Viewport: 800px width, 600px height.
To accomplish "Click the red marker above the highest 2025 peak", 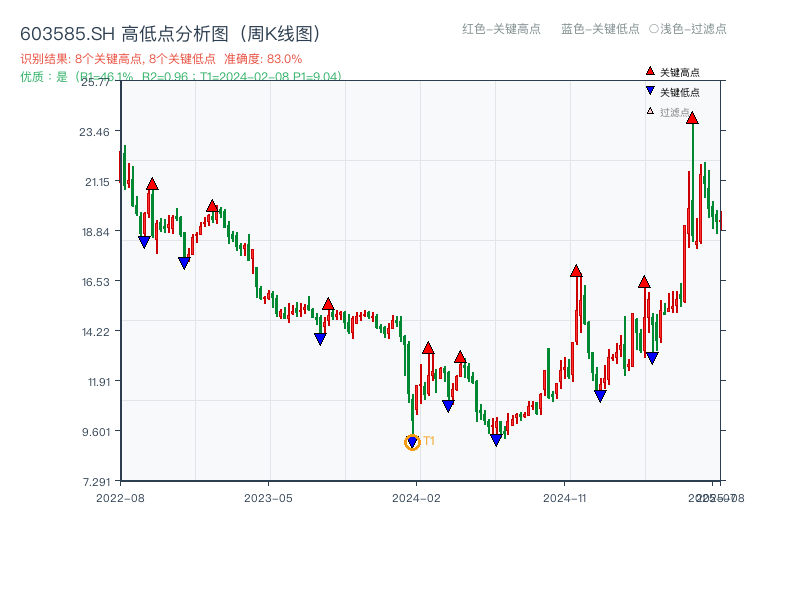I will pos(693,119).
